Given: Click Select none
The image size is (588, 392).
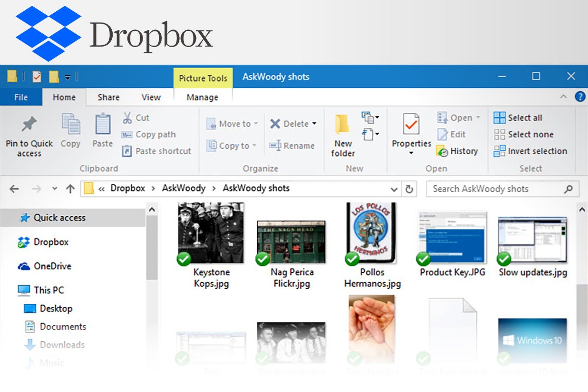Looking at the screenshot, I should click(523, 134).
